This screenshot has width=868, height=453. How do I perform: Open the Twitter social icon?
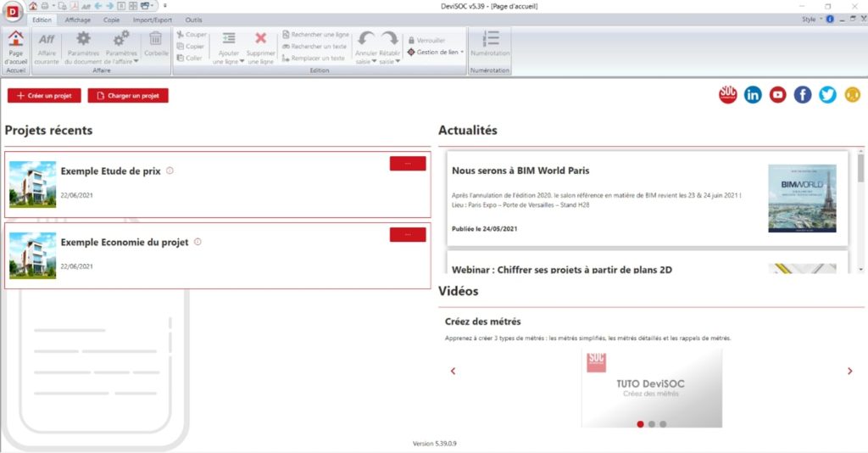tap(827, 95)
